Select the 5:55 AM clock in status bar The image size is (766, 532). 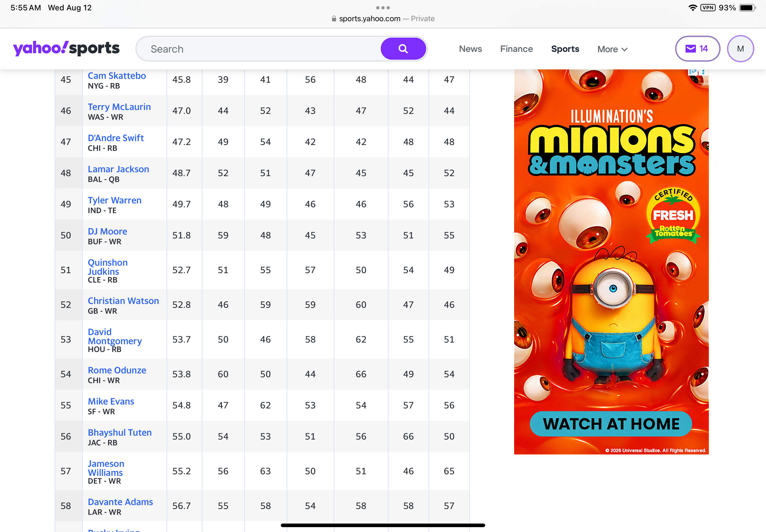(x=26, y=8)
